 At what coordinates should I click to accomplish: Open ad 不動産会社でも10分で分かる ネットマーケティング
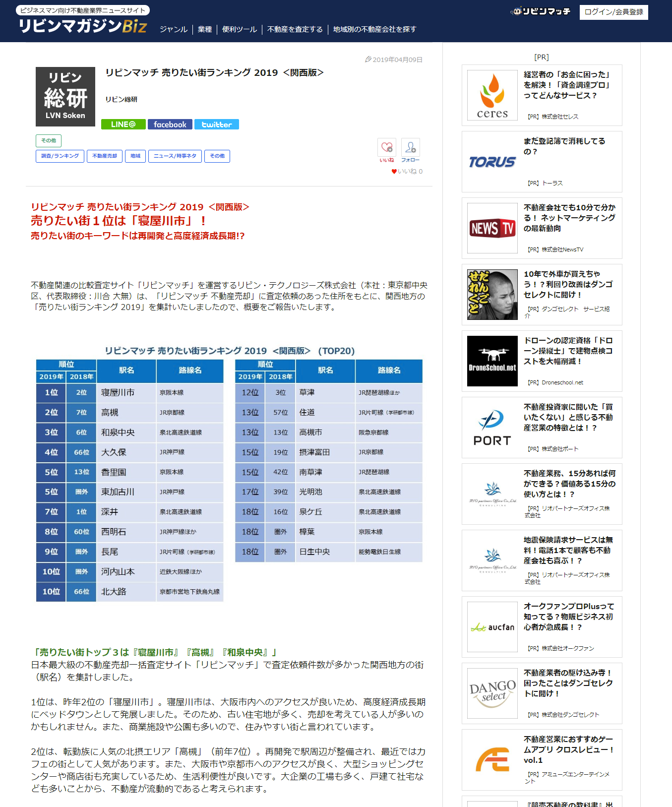click(569, 218)
